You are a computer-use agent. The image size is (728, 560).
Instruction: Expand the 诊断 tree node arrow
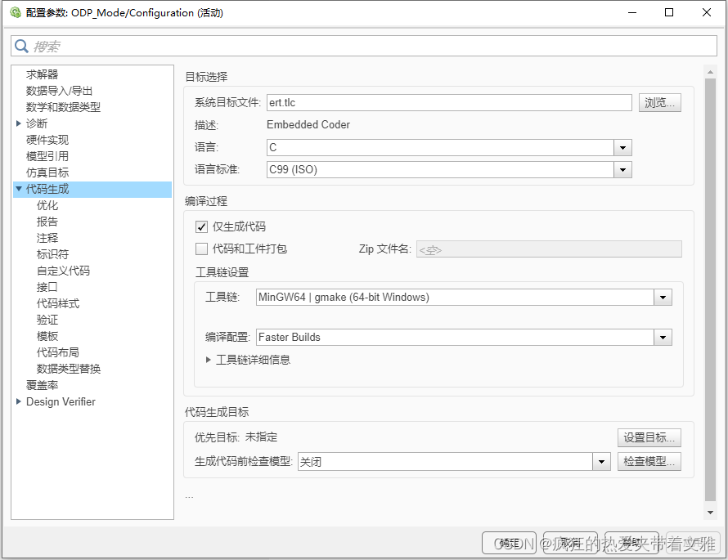point(19,123)
